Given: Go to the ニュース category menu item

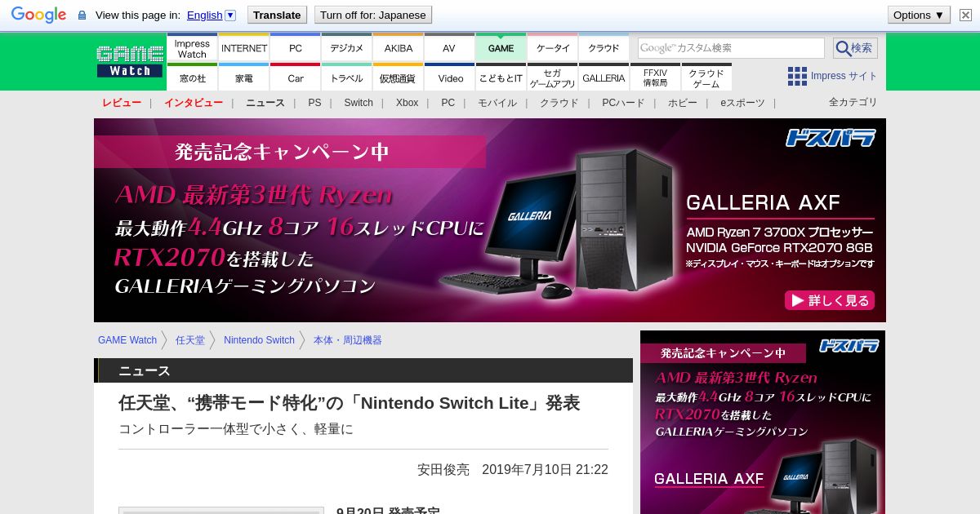Looking at the screenshot, I should pos(265,103).
